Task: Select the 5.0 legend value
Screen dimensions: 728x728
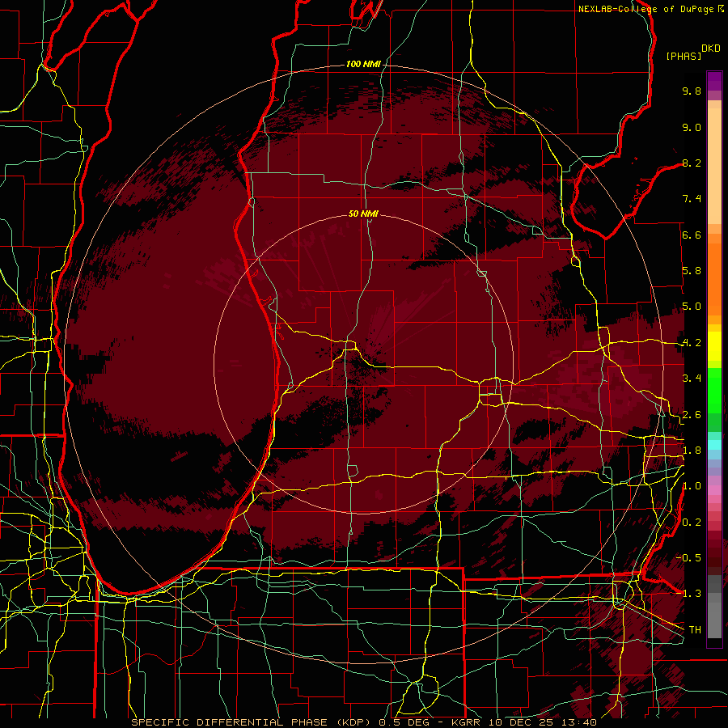Action: click(692, 307)
